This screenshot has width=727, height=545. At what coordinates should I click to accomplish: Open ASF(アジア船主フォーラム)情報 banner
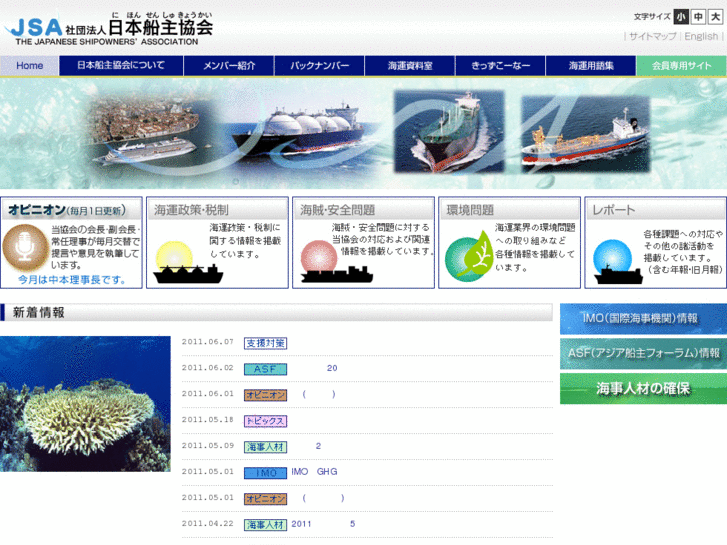tap(643, 353)
